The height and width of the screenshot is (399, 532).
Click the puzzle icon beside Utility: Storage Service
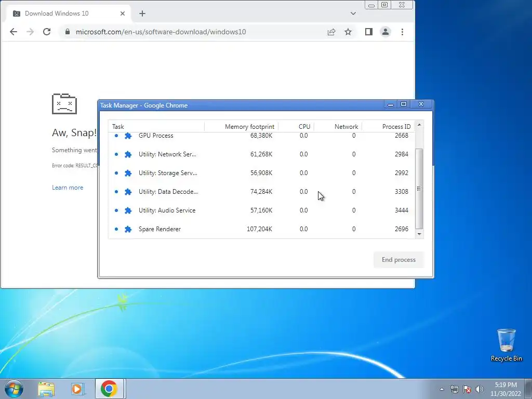pyautogui.click(x=128, y=173)
